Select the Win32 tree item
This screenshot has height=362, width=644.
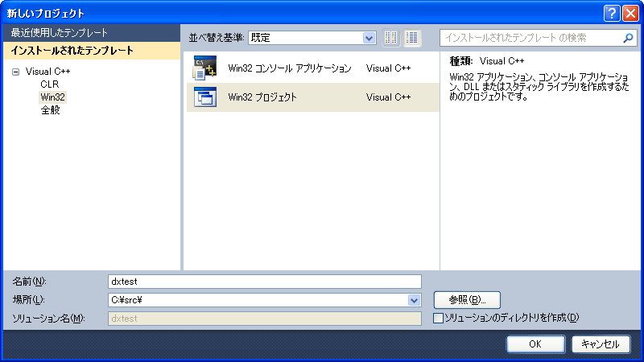point(52,97)
